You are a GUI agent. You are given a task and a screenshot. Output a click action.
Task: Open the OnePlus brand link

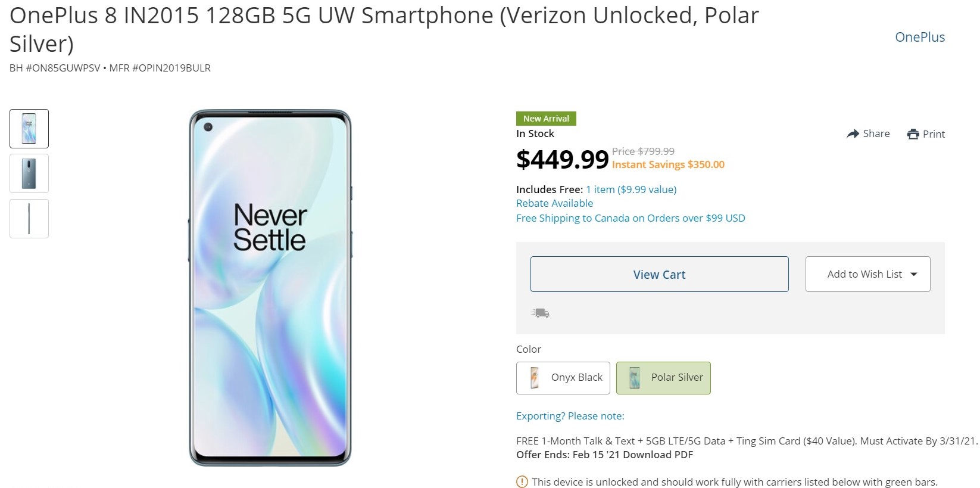[919, 37]
